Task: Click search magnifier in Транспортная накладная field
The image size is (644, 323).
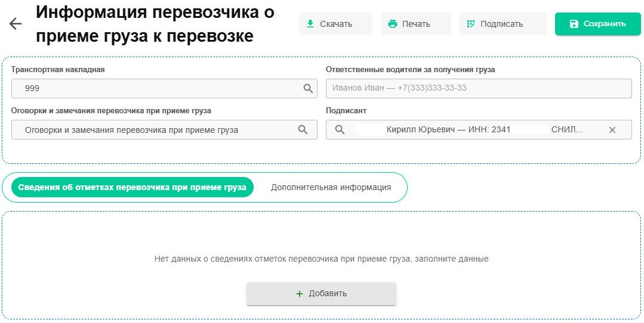Action: (x=308, y=88)
